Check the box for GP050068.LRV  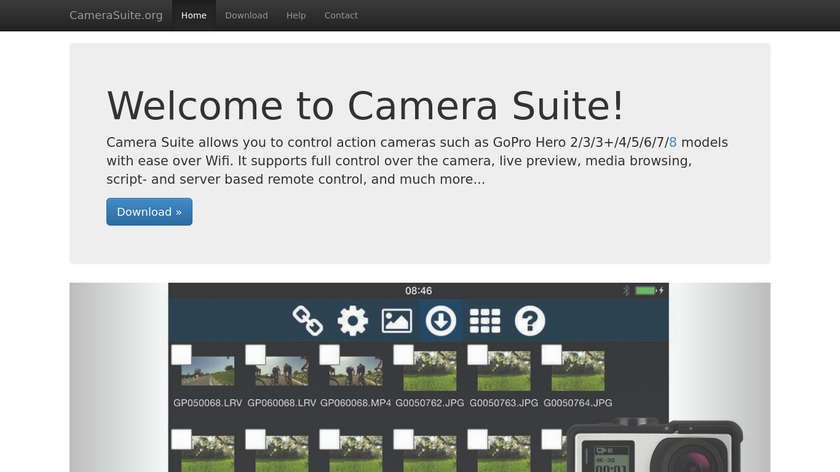[x=181, y=355]
